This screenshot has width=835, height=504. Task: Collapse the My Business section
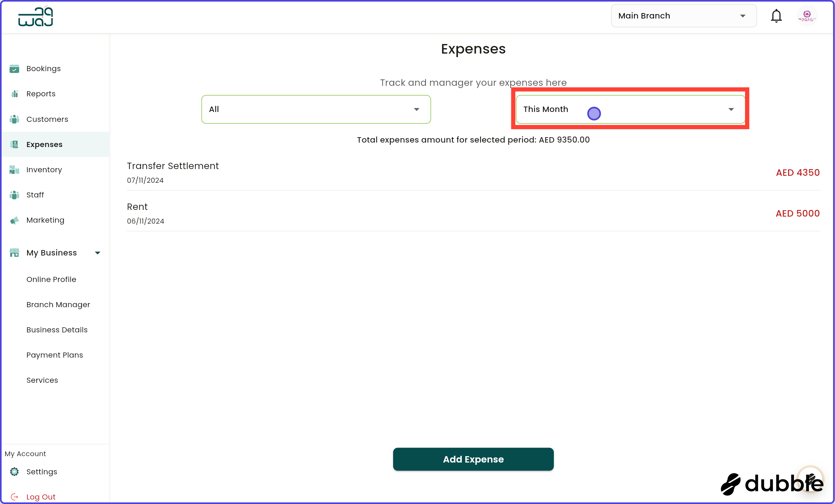[x=97, y=253]
